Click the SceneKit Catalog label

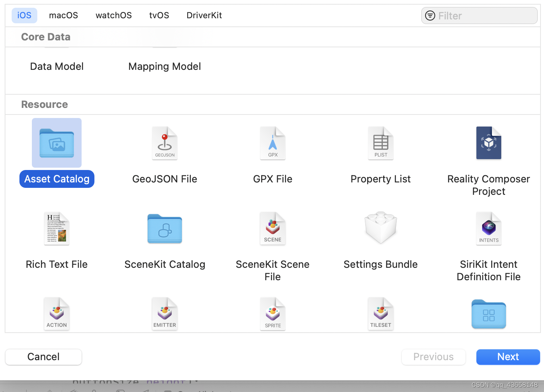[x=165, y=264]
